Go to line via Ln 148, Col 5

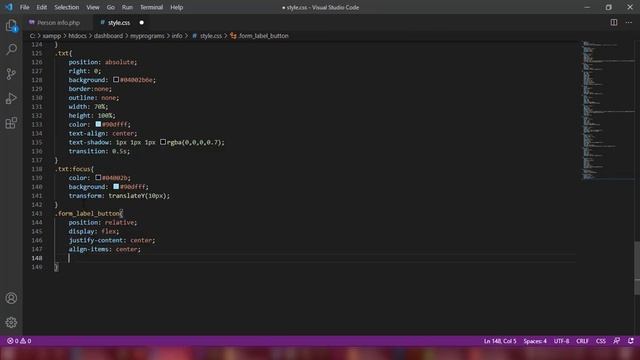pyautogui.click(x=500, y=341)
